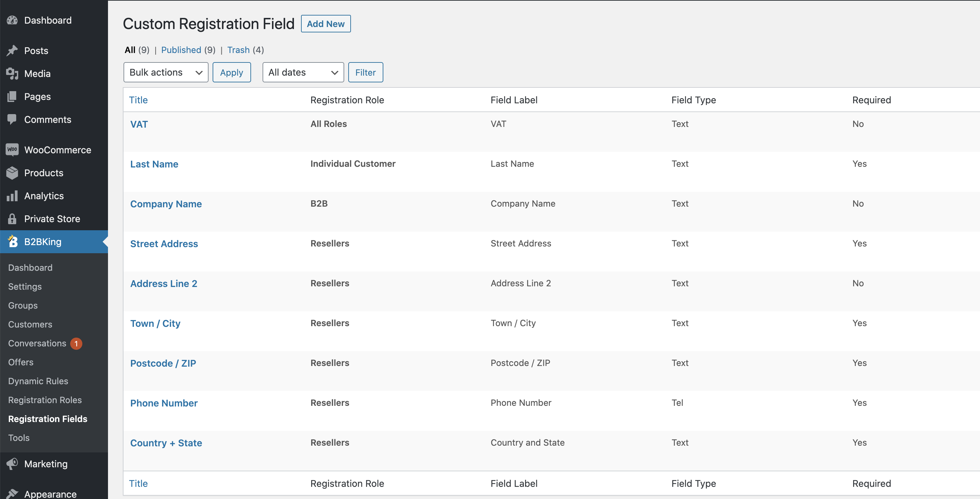The image size is (980, 499).
Task: Click the Filter button
Action: [x=365, y=72]
